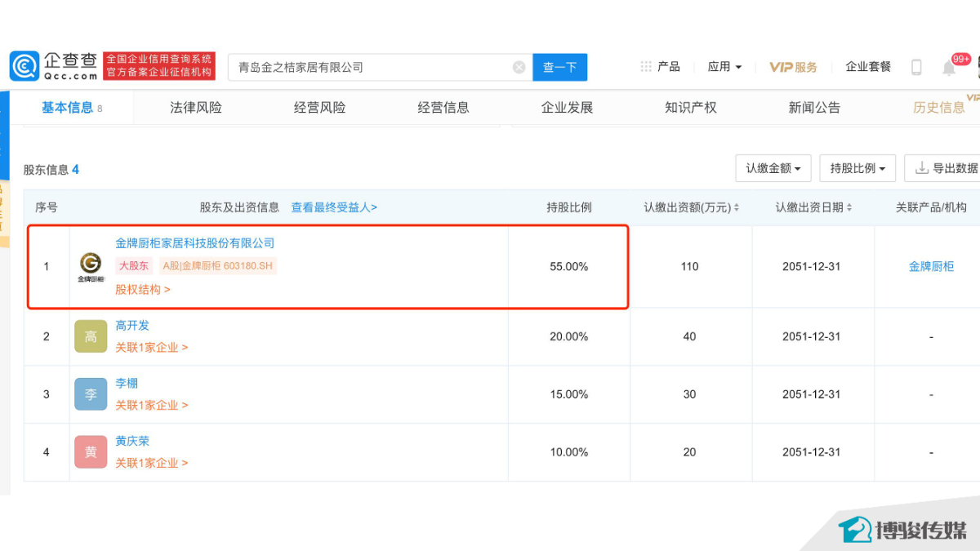The width and height of the screenshot is (980, 551).
Task: Select the 企业发展 tab
Action: pos(568,108)
